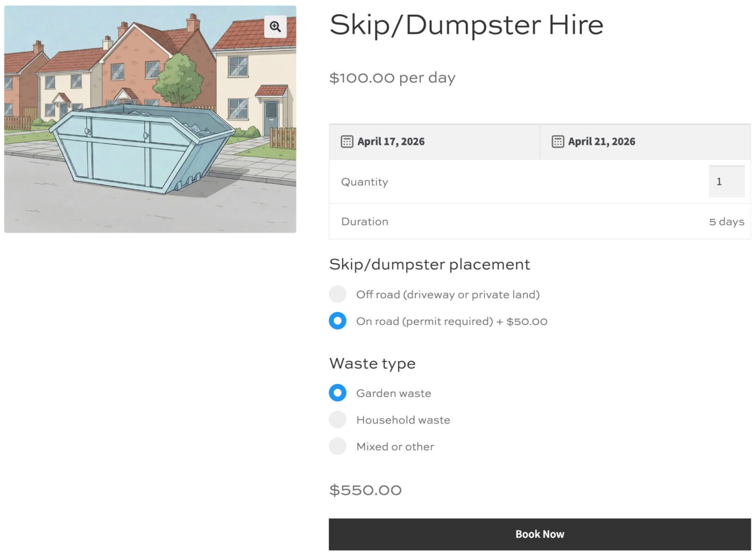Choose Garden waste as waste type
Viewport: 756px width, 555px height.
[338, 393]
